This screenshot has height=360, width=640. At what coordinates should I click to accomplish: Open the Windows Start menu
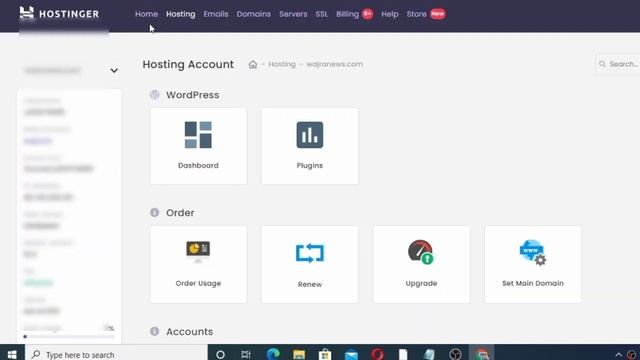[x=12, y=354]
